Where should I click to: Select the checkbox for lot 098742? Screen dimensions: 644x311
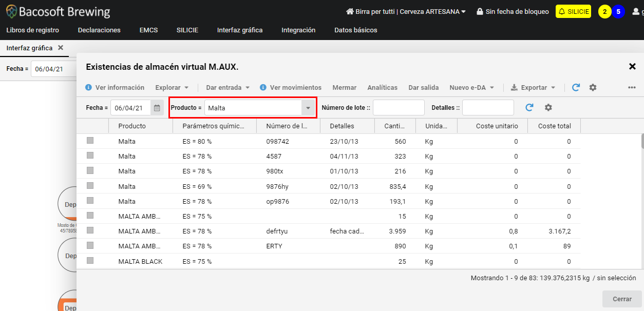90,141
